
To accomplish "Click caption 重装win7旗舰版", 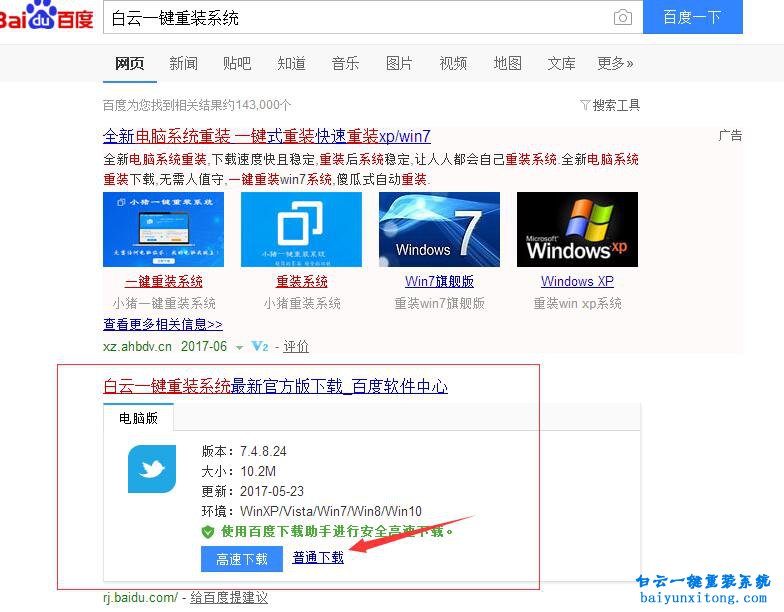I will pos(440,303).
